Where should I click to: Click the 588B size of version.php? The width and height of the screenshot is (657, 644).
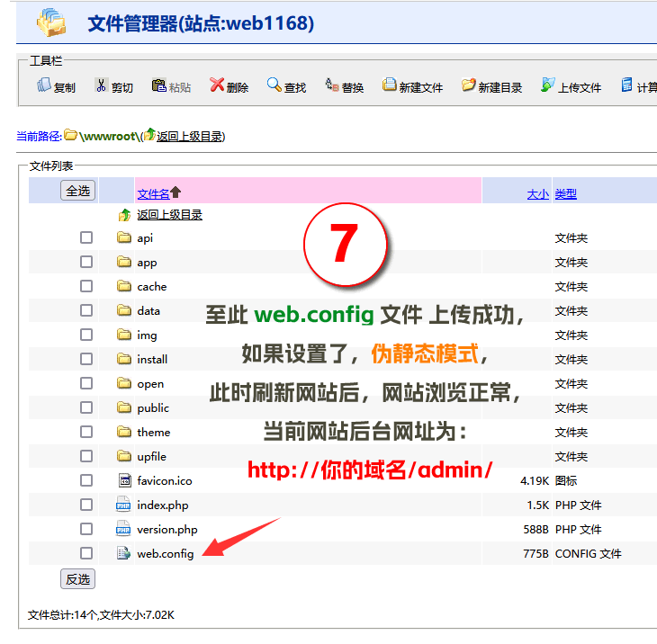pyautogui.click(x=535, y=529)
